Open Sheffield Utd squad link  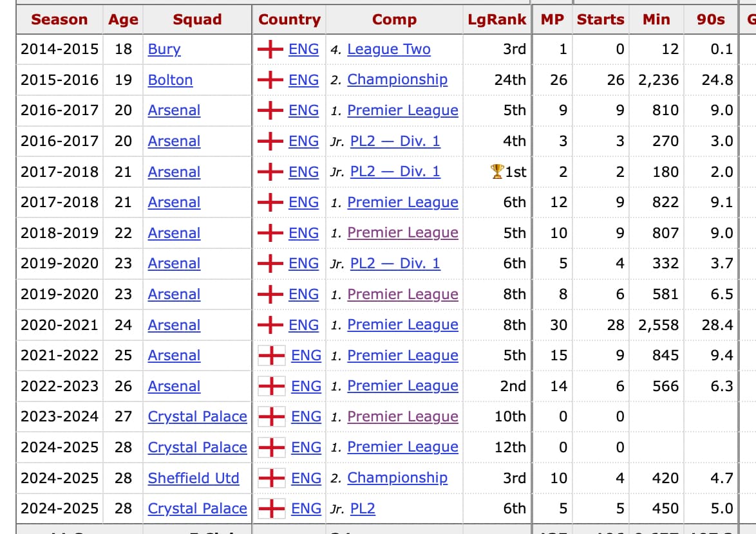pos(193,478)
